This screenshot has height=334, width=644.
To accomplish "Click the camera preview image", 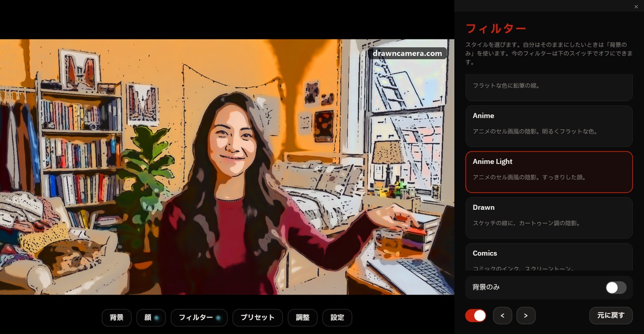I will [227, 167].
